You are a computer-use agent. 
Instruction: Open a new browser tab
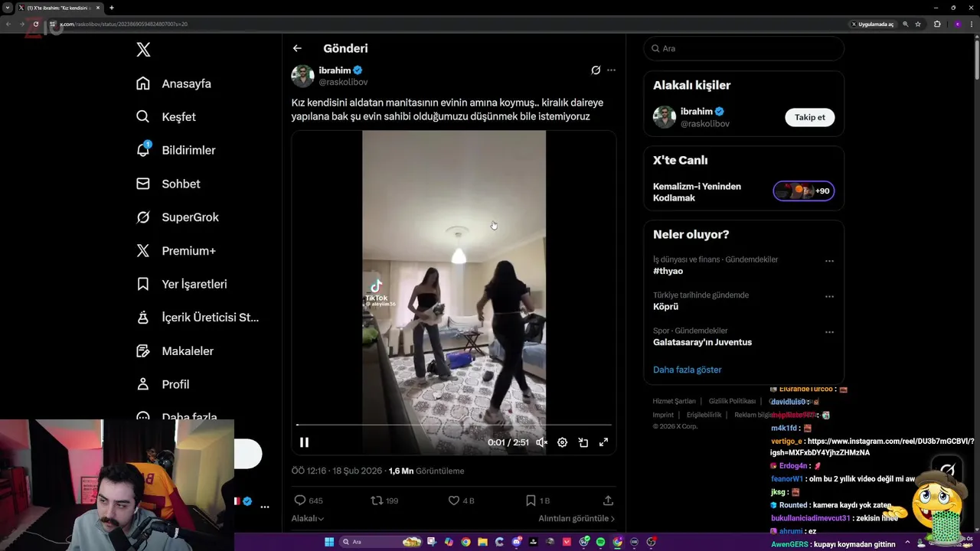pyautogui.click(x=112, y=8)
